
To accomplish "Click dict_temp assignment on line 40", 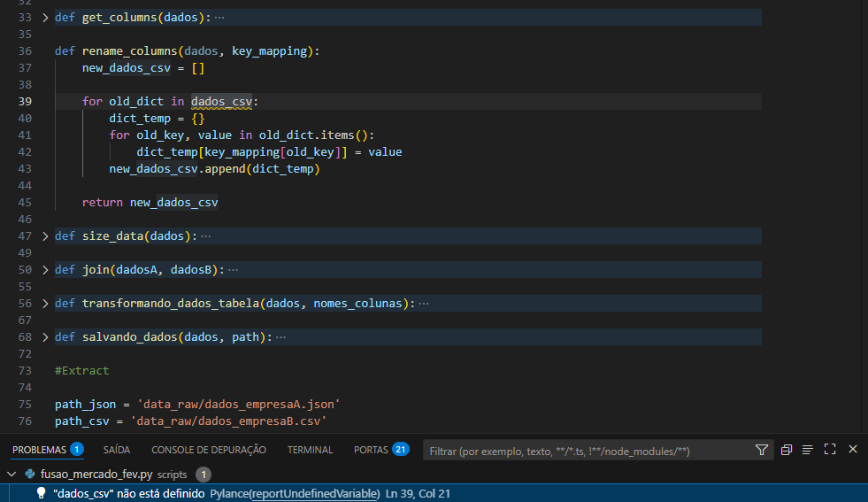I will pos(157,119).
